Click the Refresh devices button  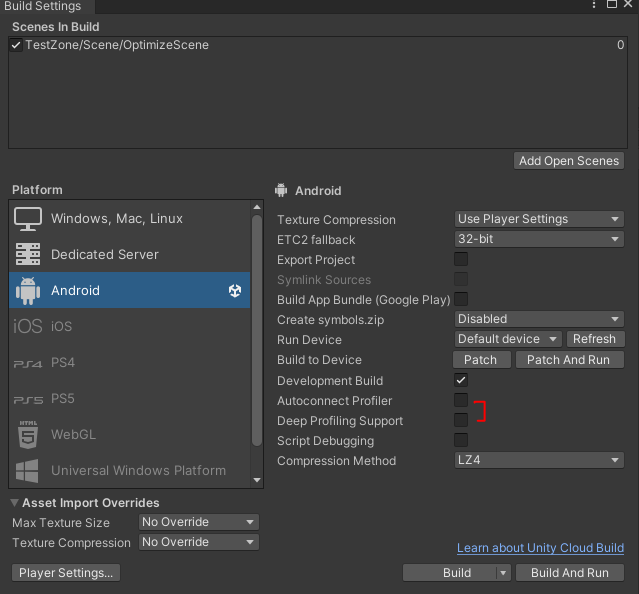[595, 339]
